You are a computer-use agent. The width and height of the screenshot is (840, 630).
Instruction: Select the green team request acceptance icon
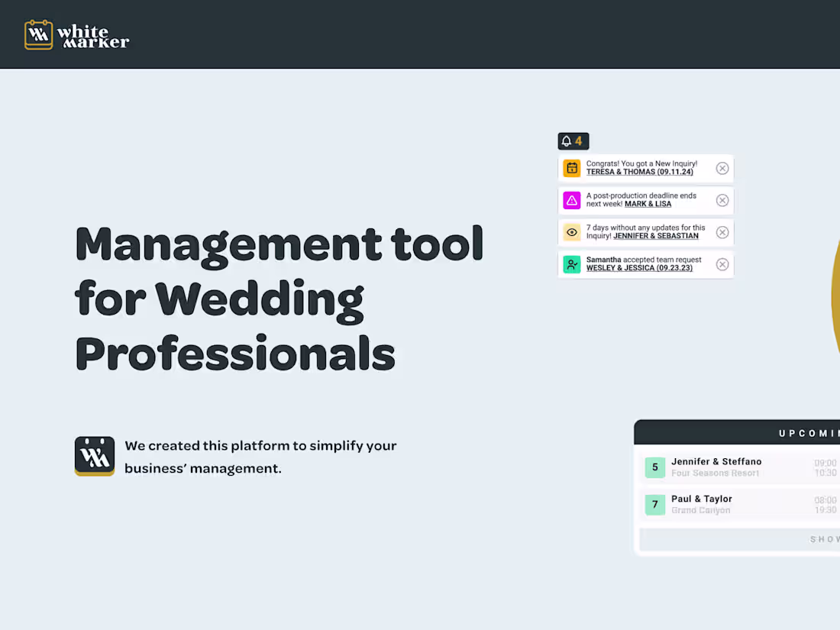click(x=572, y=264)
